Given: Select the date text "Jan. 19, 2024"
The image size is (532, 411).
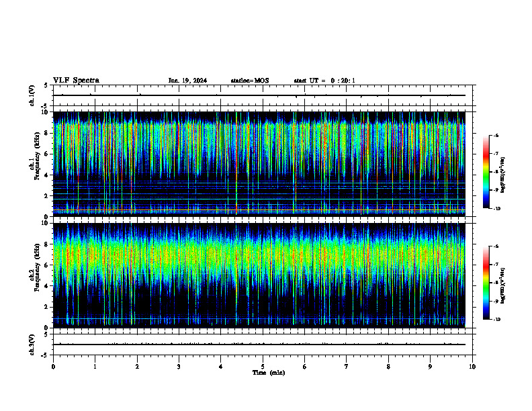Looking at the screenshot, I should coord(187,81).
